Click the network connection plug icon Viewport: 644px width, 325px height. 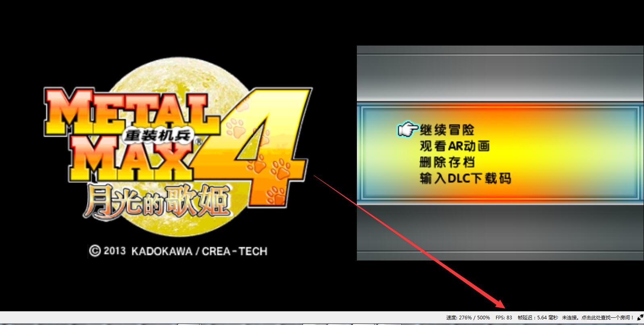pyautogui.click(x=640, y=317)
